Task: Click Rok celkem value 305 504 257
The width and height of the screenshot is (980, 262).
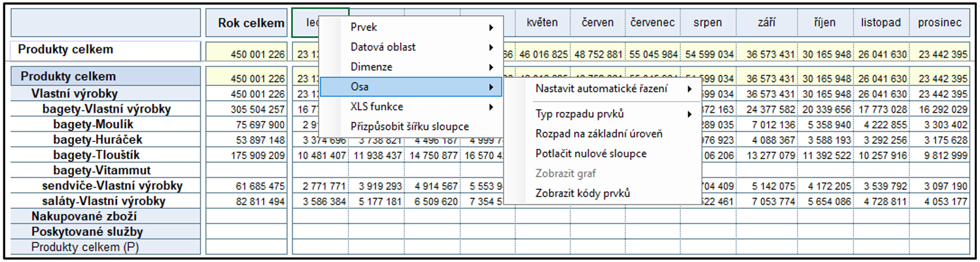Action: [247, 109]
